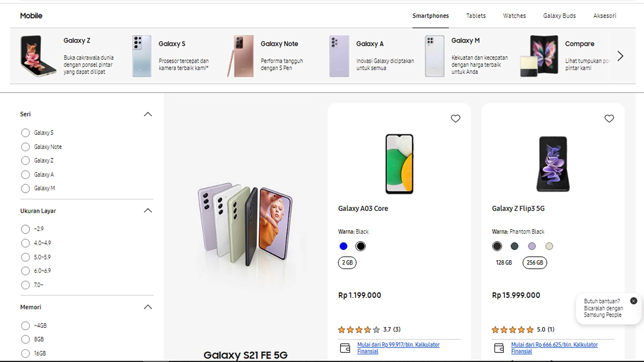Close the Samsung People help popup
The height and width of the screenshot is (362, 644).
pos(633,301)
